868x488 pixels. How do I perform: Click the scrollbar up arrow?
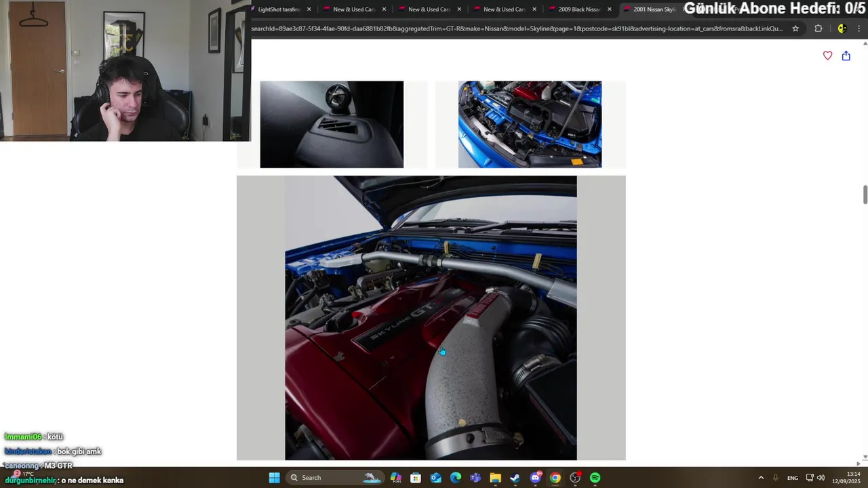(865, 43)
